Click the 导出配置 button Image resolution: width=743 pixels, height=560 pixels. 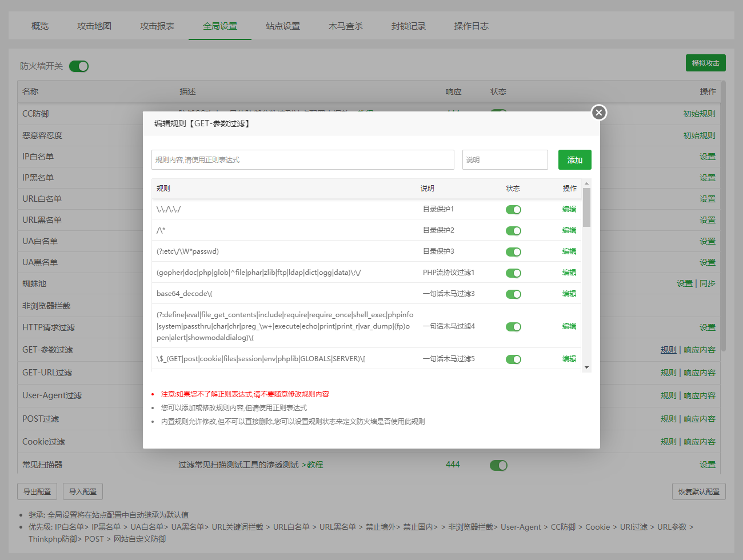(37, 491)
